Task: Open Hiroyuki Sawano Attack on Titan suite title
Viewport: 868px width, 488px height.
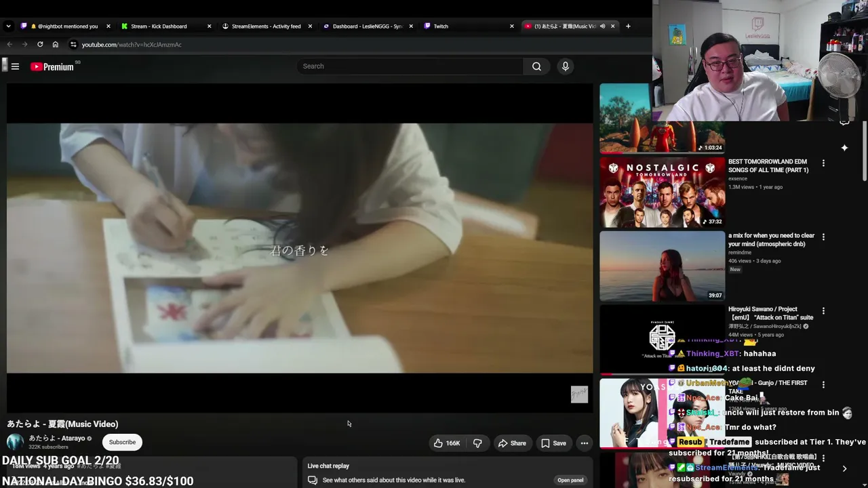Action: 770,313
